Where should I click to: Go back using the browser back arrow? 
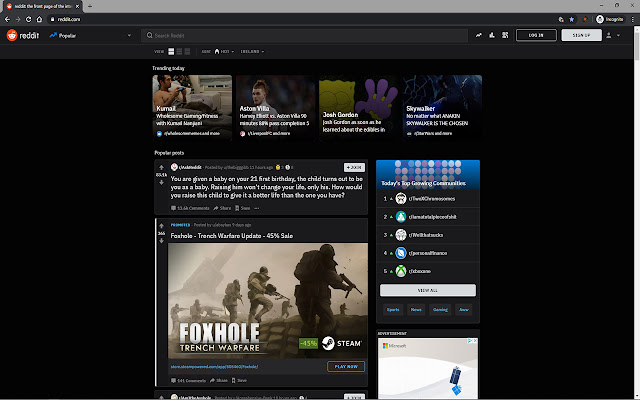pyautogui.click(x=7, y=19)
